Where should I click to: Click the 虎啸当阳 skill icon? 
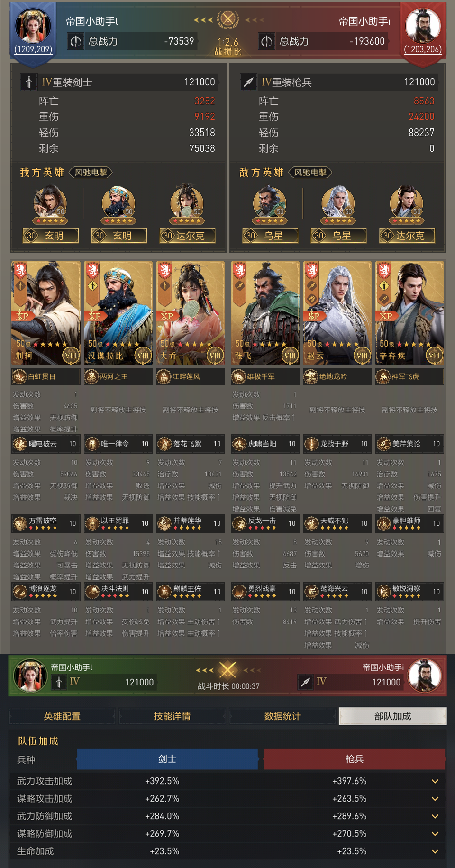point(239,444)
